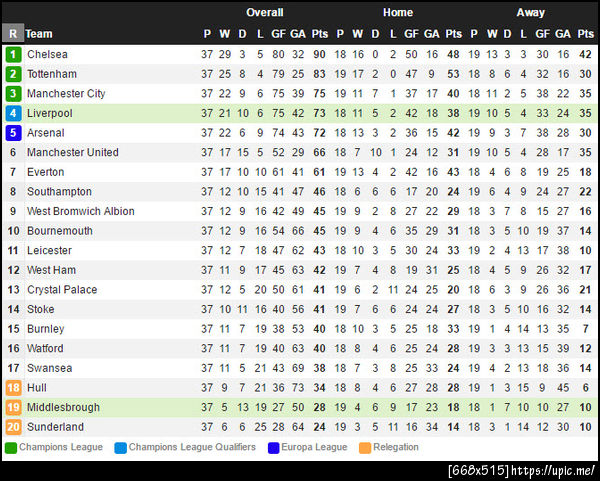This screenshot has height=481, width=600.
Task: Click the Team column header
Action: 40,34
